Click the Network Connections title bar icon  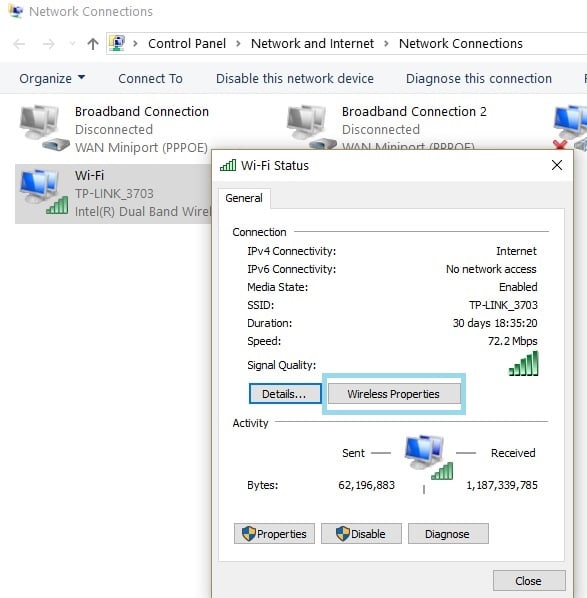tap(16, 11)
